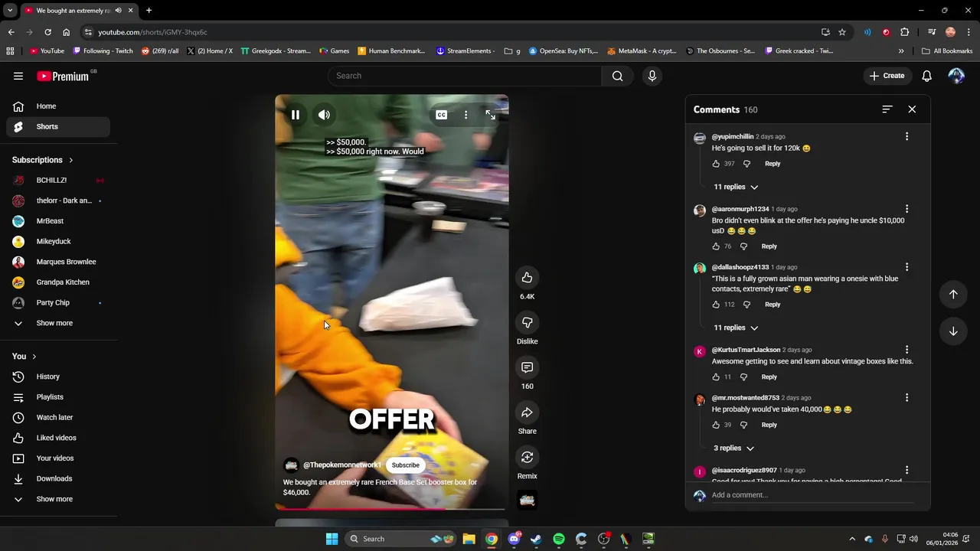The height and width of the screenshot is (551, 980).
Task: Open the YouTube guide hamburger menu
Action: click(18, 76)
